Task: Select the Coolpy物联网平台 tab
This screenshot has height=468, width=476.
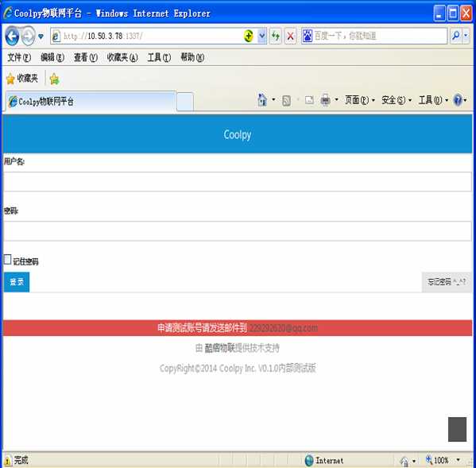Action: (x=91, y=102)
